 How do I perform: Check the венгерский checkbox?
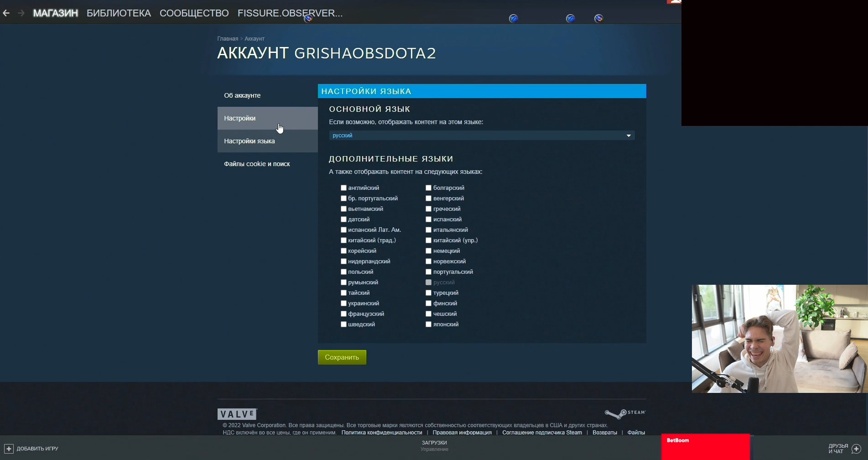coord(428,199)
